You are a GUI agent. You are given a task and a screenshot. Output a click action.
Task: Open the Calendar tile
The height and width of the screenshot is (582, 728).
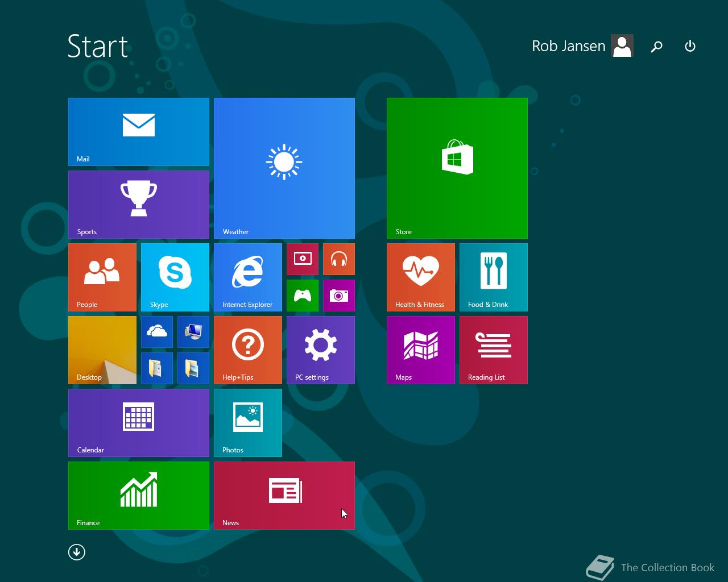point(139,423)
